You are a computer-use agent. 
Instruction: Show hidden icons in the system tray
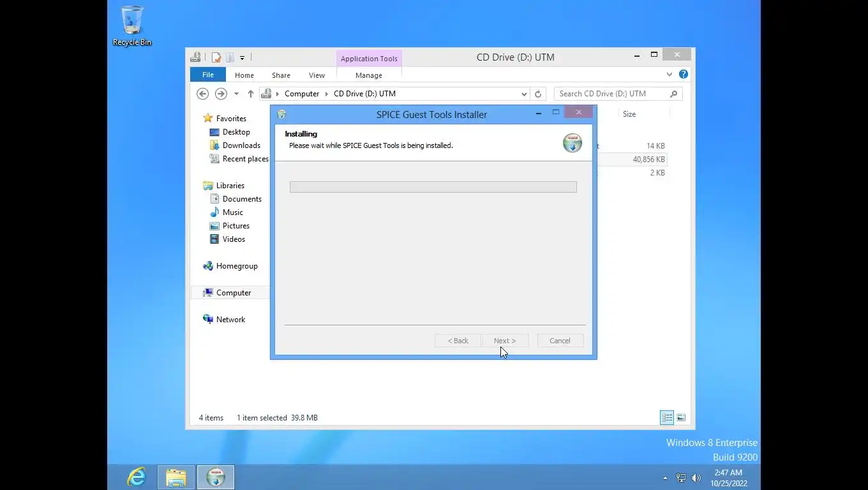[x=665, y=478]
